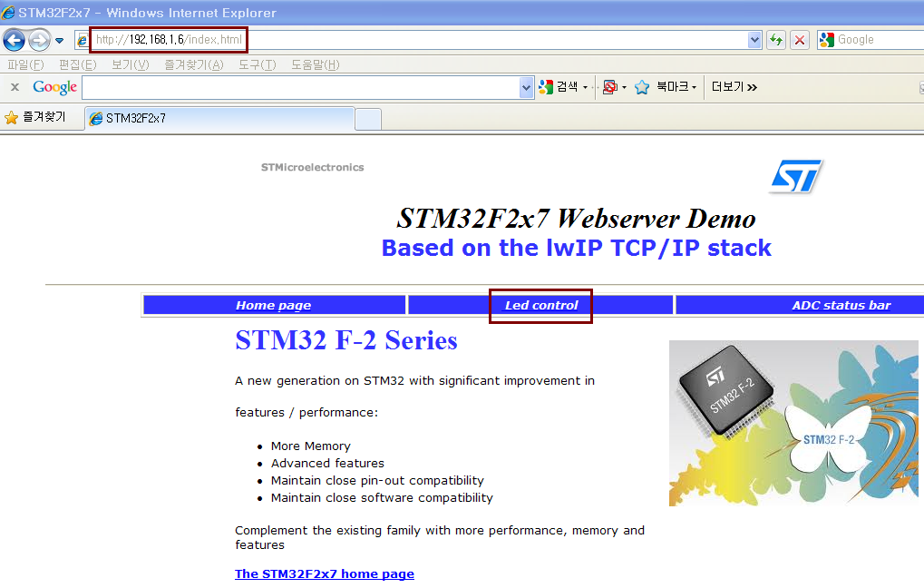Image resolution: width=924 pixels, height=588 pixels.
Task: Open the 도구(T) menu
Action: (257, 64)
